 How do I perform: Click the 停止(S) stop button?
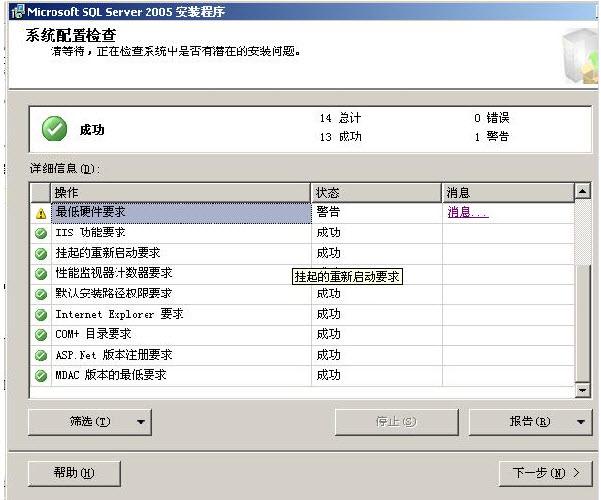point(396,422)
